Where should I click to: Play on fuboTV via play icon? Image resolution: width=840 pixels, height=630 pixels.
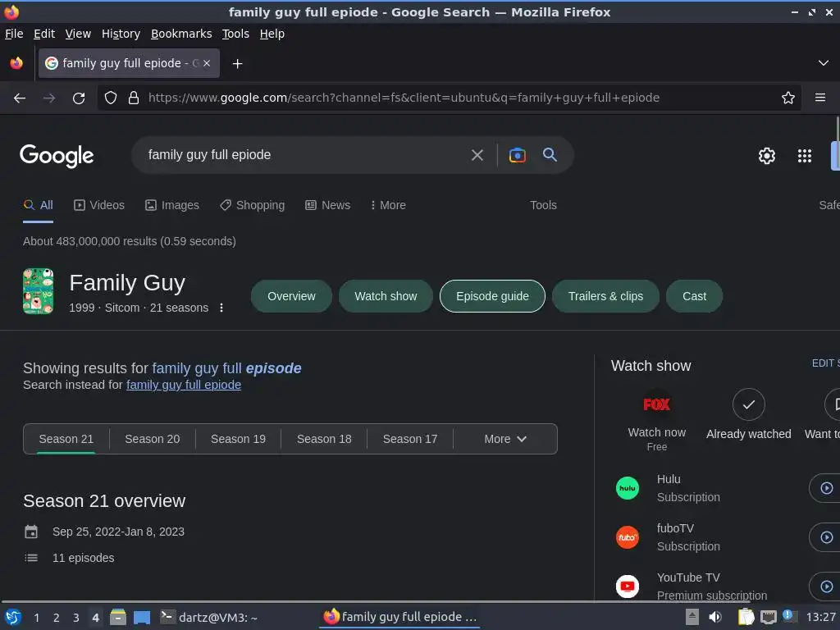coord(826,537)
